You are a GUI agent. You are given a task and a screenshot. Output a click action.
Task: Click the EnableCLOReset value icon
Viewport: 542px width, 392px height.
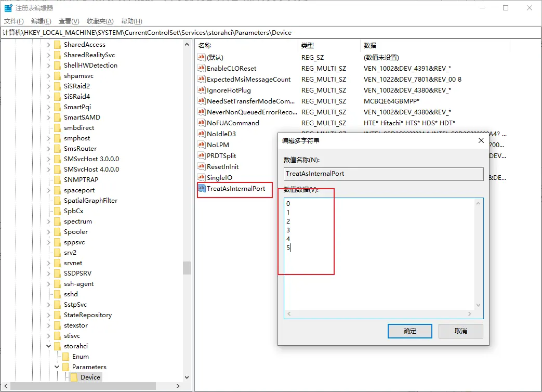click(202, 68)
